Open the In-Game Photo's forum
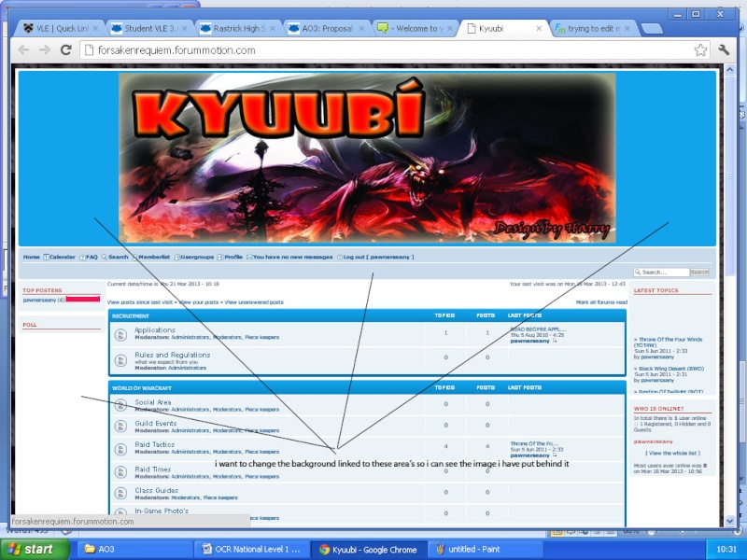 pos(162,511)
